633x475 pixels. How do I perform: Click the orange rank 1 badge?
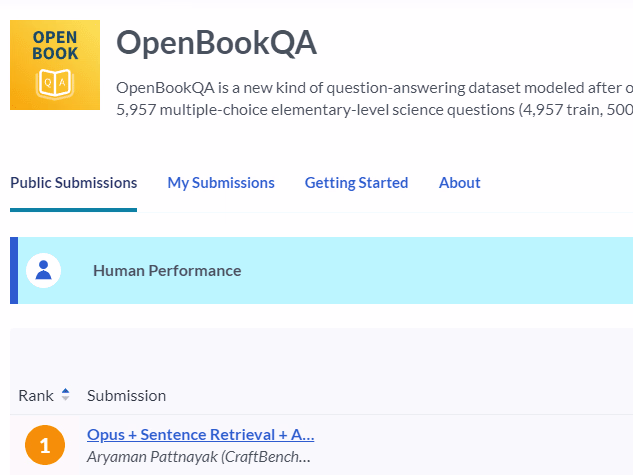click(x=44, y=445)
